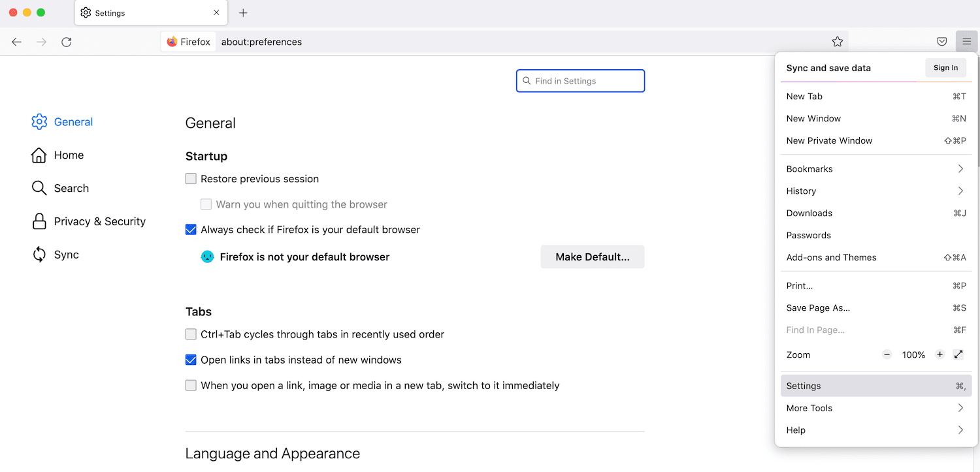Zoom out with the minus icon
Image resolution: width=980 pixels, height=472 pixels.
pos(887,354)
